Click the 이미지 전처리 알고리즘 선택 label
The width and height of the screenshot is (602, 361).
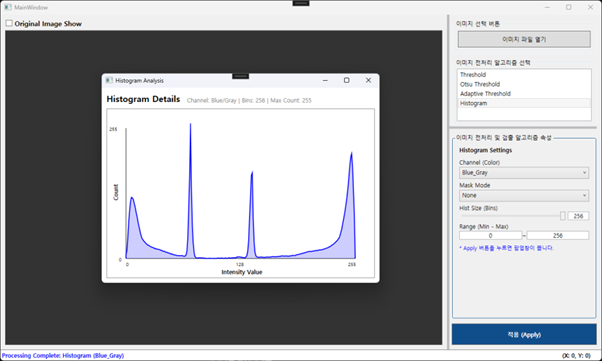(493, 63)
